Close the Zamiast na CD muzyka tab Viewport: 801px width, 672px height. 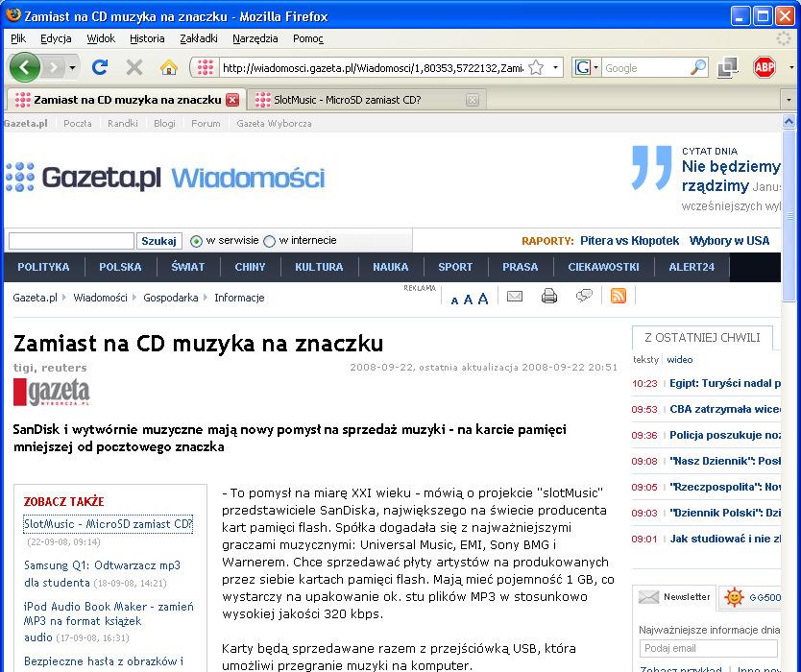(232, 100)
